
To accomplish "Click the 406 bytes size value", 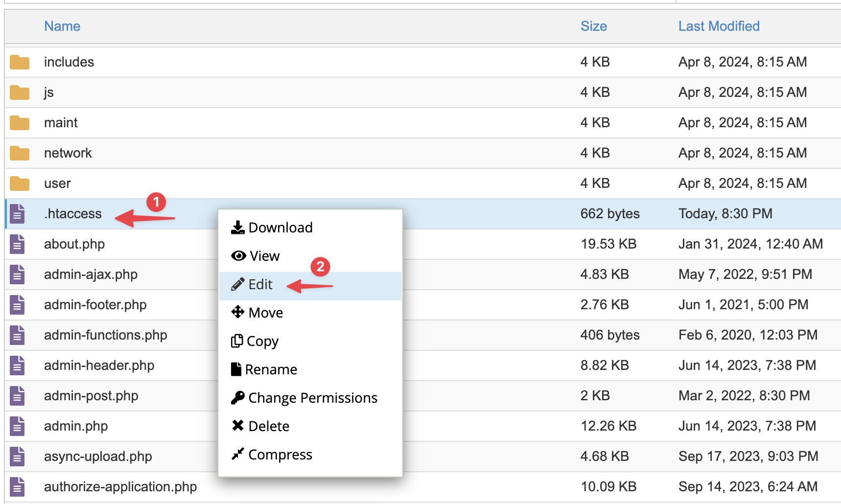I will point(610,335).
